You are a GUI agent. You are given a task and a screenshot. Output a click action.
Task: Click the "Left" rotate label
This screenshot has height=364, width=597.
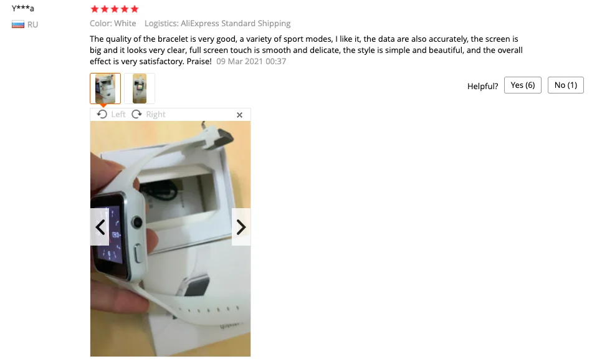coord(118,114)
